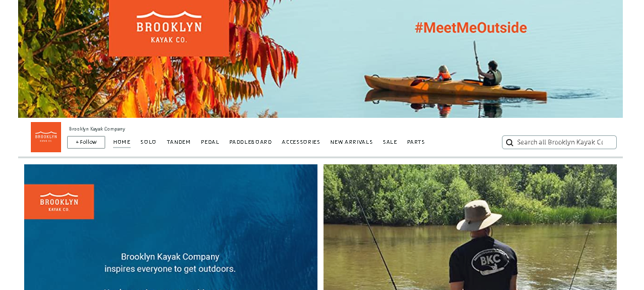Open the Paddleboard section
This screenshot has height=290, width=644.
250,142
